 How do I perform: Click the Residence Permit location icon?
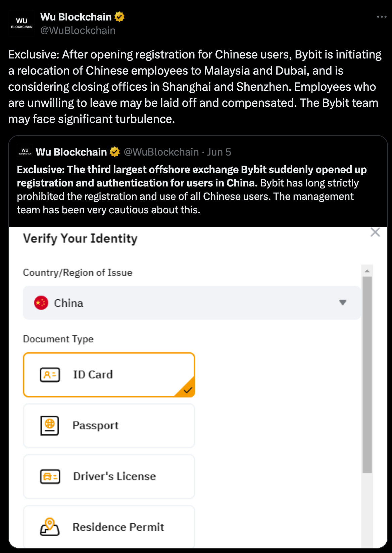[x=50, y=526]
